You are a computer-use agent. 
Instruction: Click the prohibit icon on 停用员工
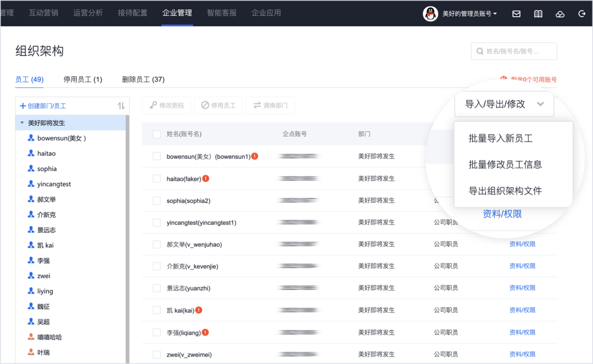pos(205,105)
